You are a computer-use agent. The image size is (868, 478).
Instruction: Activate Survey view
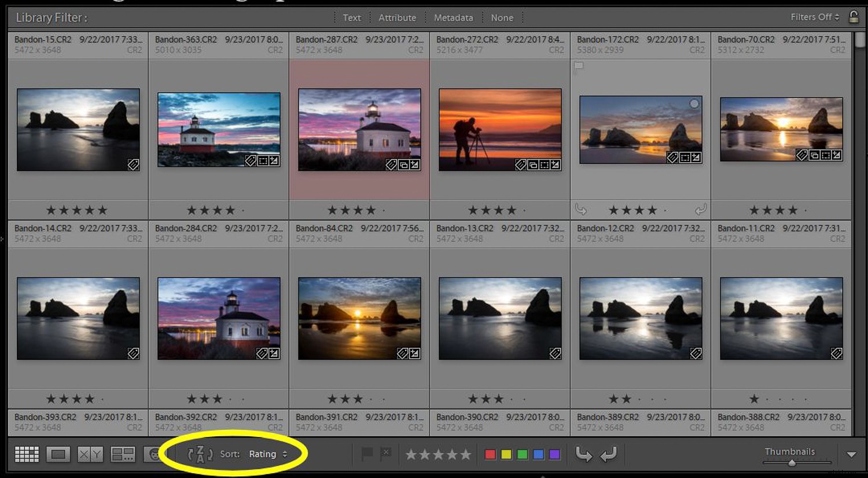coord(123,454)
